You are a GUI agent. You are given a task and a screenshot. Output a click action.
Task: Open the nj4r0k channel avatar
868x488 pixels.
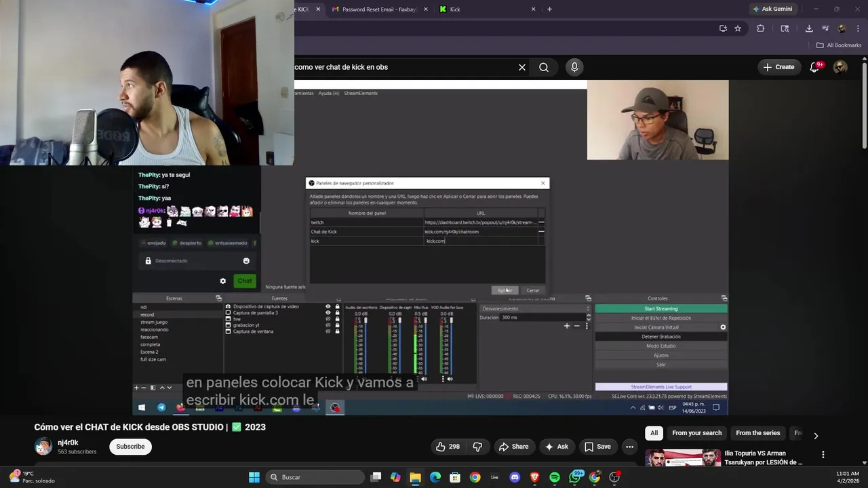click(43, 446)
